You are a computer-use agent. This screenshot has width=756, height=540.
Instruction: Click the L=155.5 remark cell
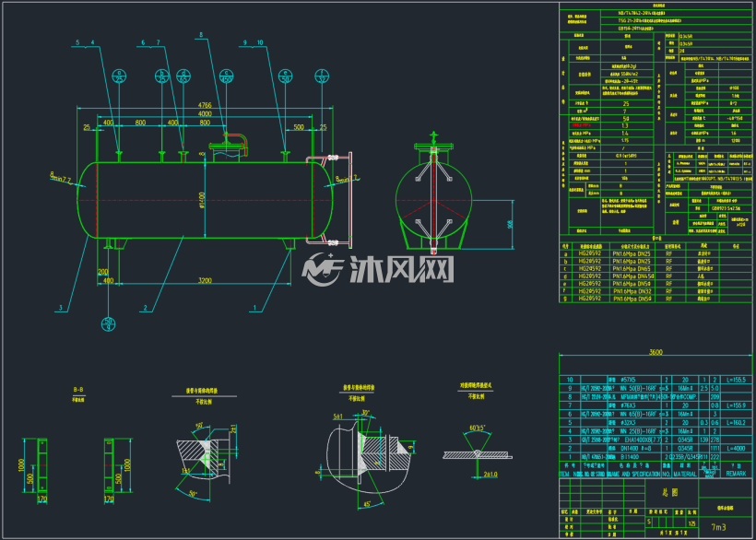[x=736, y=380]
